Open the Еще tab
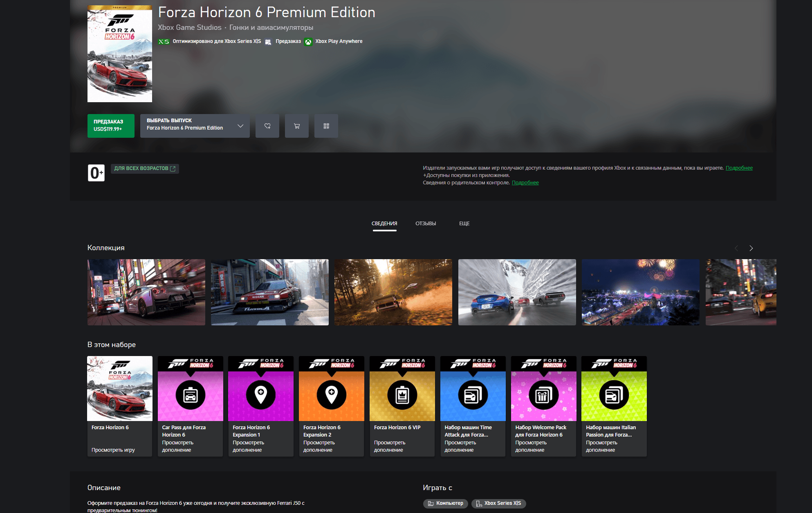 point(464,224)
